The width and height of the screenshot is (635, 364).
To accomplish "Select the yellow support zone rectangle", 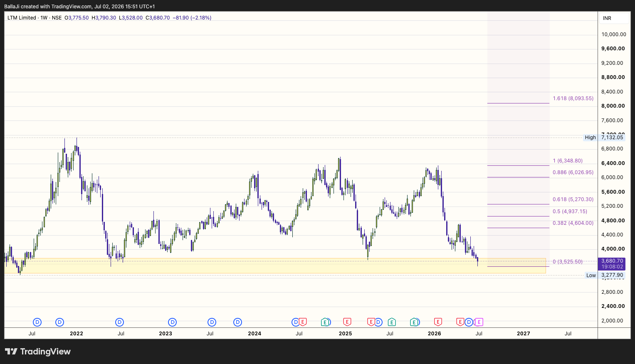I will pos(275,266).
